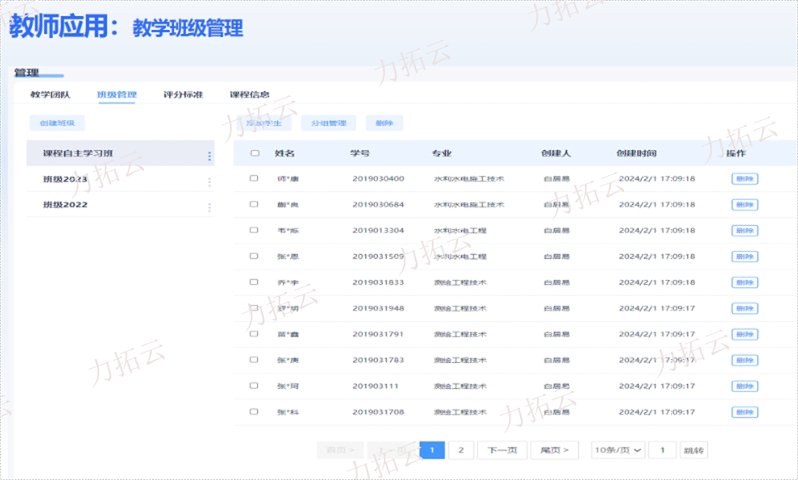Delete the row with student number 2019031708
The width and height of the screenshot is (798, 480).
[x=745, y=412]
